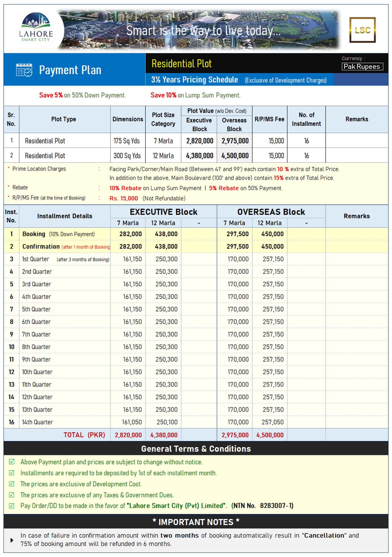Screen dimensions: 392x557
Task: Tick the checkbox for 'exclusive of any Taxes & Government Dues'
Action: (12, 495)
